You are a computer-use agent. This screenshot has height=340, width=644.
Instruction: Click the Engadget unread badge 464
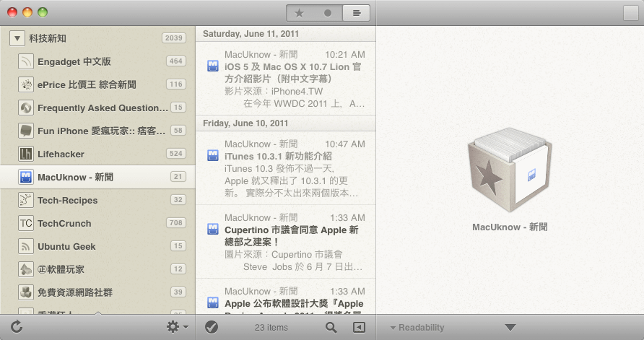coord(175,61)
